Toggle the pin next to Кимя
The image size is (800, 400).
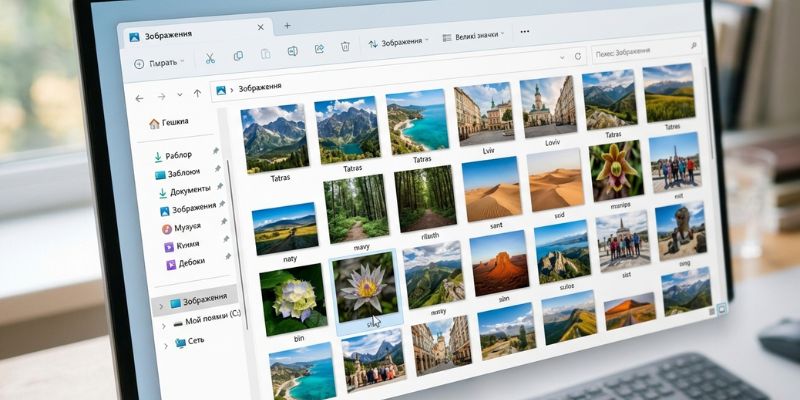(x=226, y=239)
